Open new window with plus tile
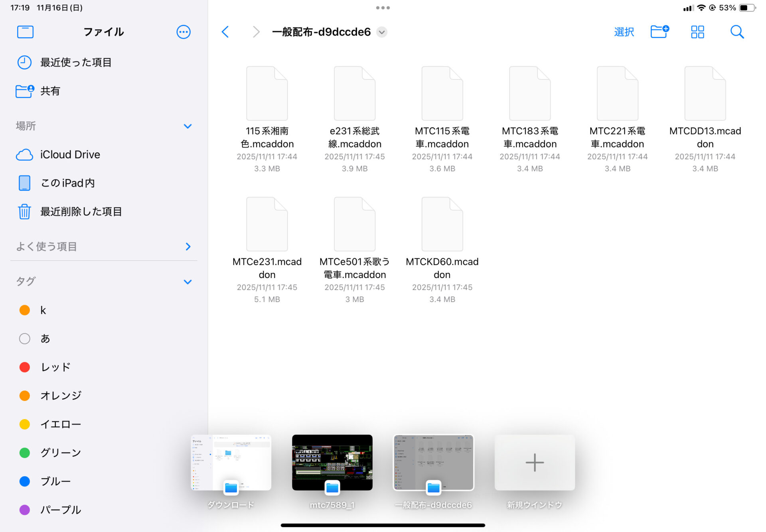Screen dimensions: 766x532 pos(535,463)
